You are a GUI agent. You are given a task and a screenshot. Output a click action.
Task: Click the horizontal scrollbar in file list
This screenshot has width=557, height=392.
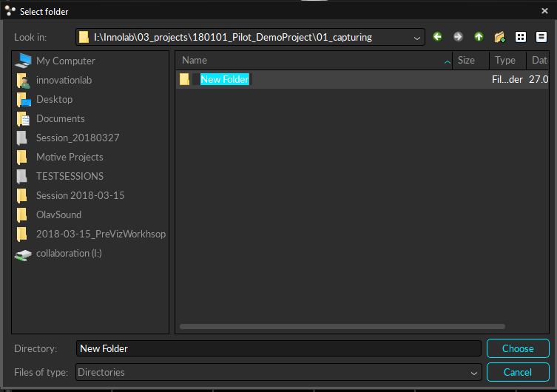coord(342,326)
